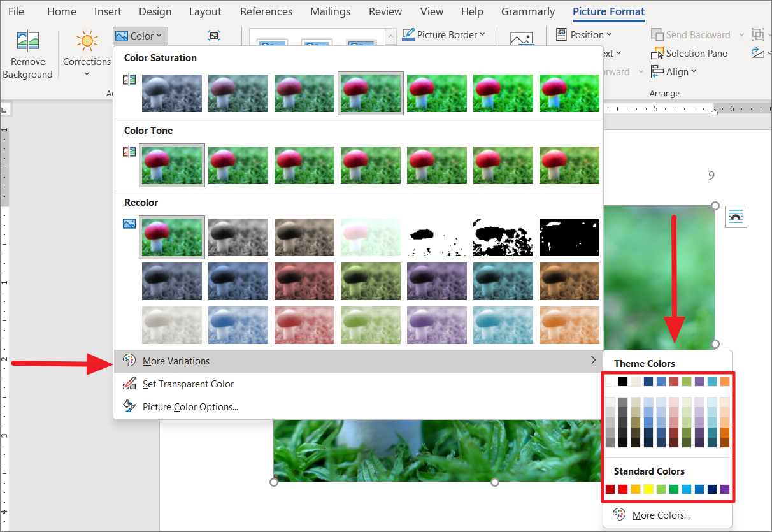772x532 pixels.
Task: Switch to the Review ribbon tab
Action: click(385, 11)
